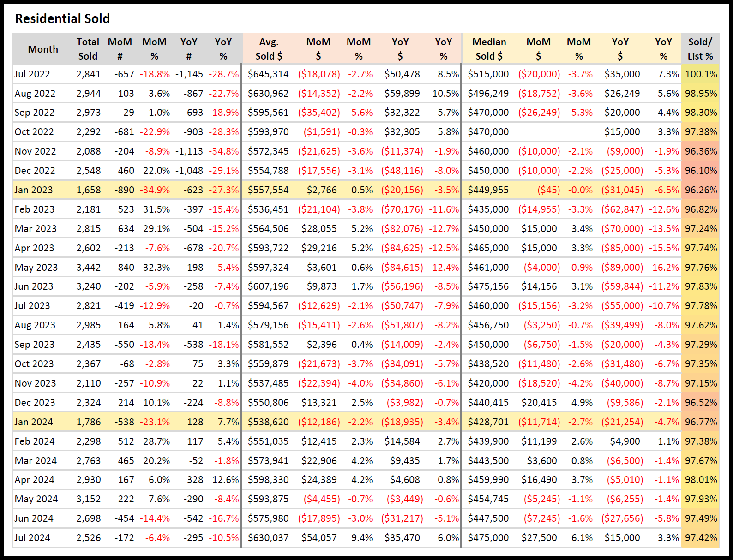Click the 100.1% Sold/List cell for Jul 2022
Viewport: 733px width, 560px height.
(701, 74)
